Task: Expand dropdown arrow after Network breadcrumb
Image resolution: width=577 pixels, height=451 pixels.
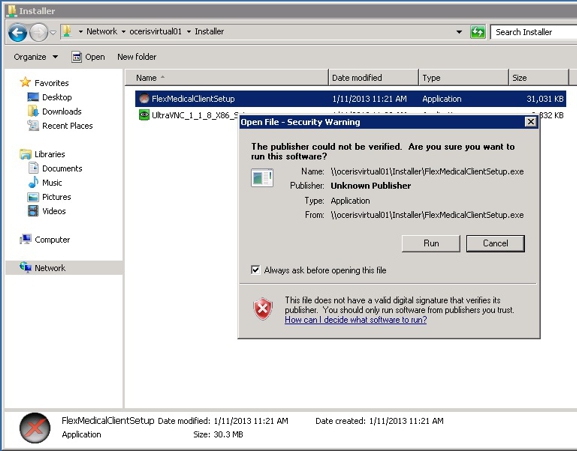Action: point(123,32)
